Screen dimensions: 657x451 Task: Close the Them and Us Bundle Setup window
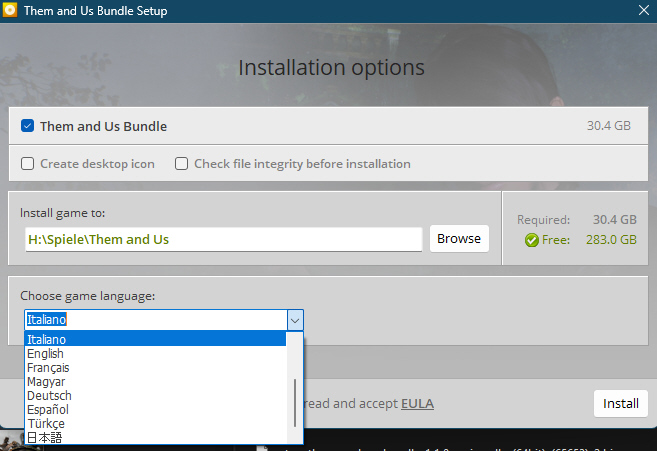(x=644, y=10)
